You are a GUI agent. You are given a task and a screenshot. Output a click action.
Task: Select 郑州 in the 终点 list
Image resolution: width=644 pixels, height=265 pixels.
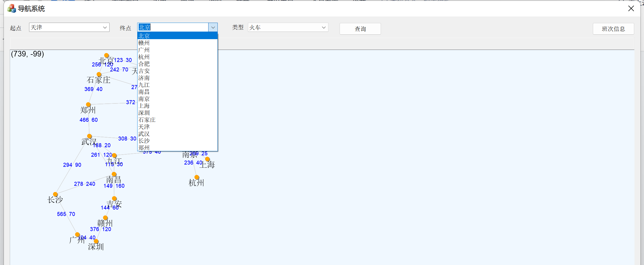tap(177, 148)
